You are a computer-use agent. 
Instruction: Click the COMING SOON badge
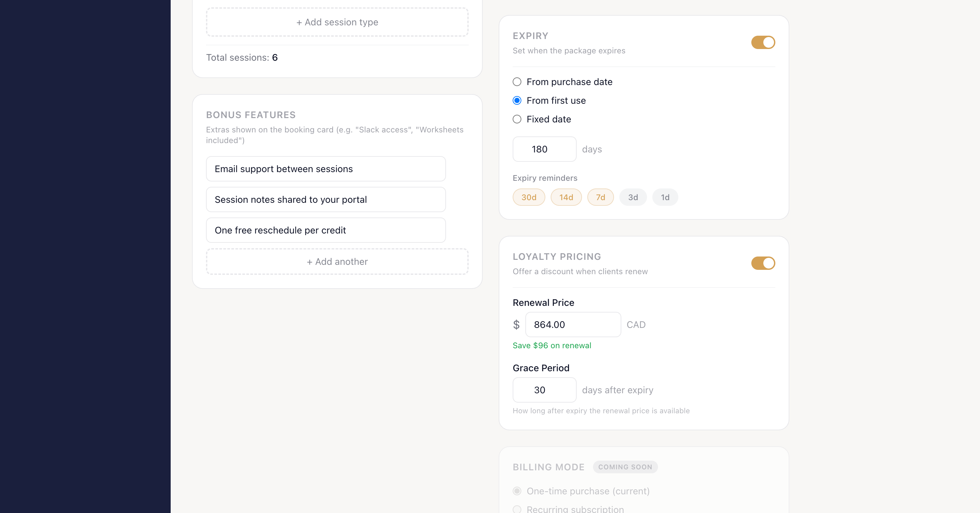[625, 467]
